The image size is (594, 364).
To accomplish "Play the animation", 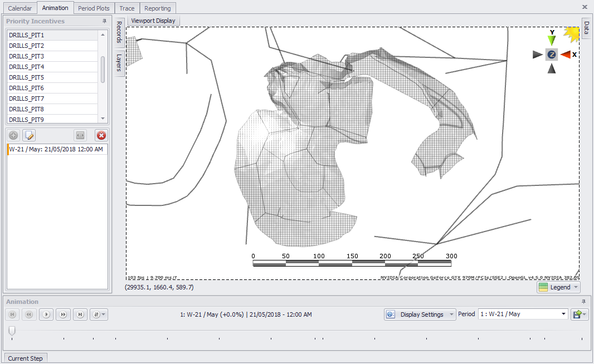I will 46,314.
